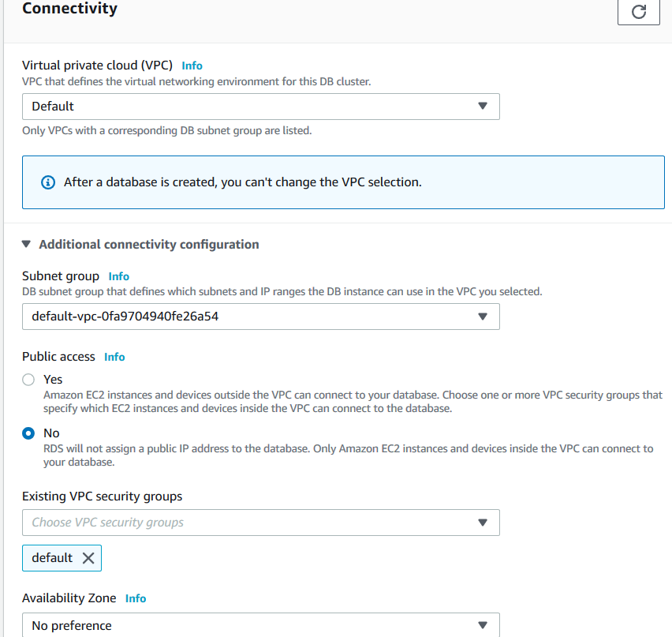
Task: Remove the default security group tag
Action: [88, 558]
